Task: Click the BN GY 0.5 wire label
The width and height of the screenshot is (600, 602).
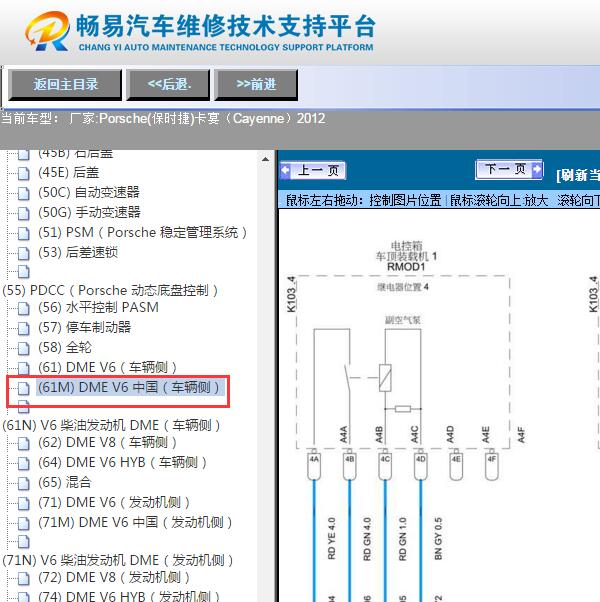Action: 438,538
